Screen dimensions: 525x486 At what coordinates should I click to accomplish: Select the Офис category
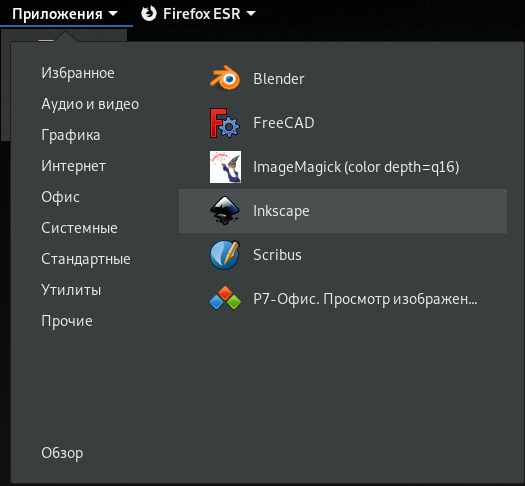coord(60,197)
